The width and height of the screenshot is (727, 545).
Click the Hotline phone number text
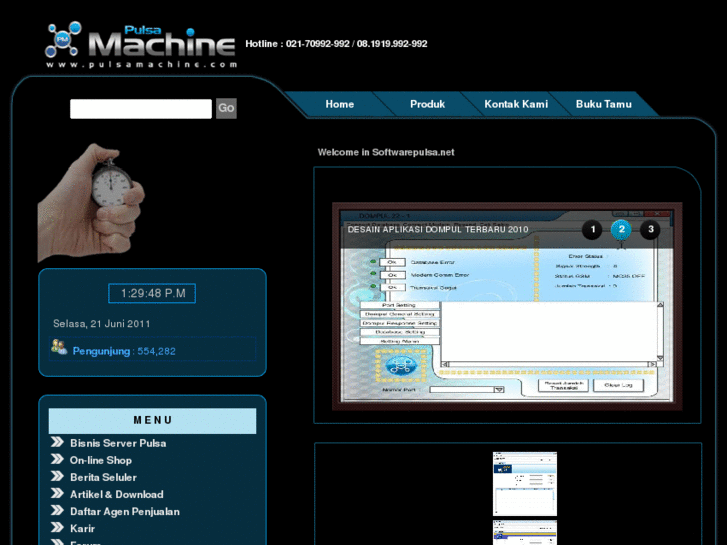click(x=336, y=44)
